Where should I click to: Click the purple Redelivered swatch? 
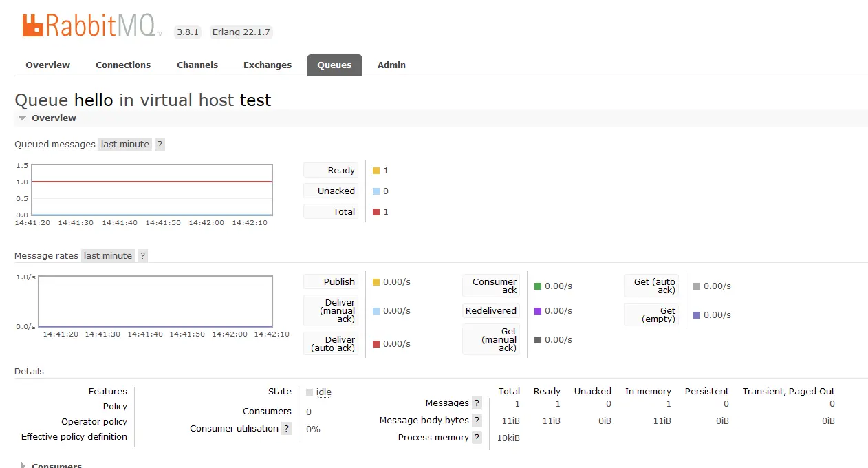[538, 311]
